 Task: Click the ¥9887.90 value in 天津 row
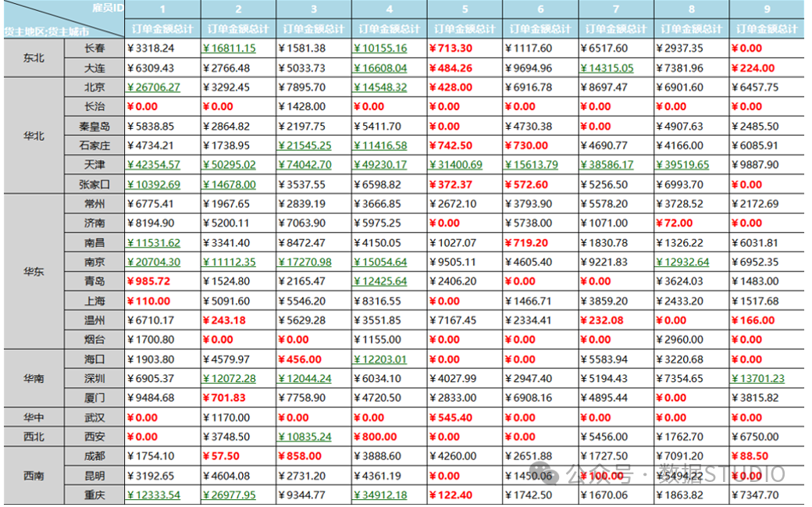click(755, 165)
